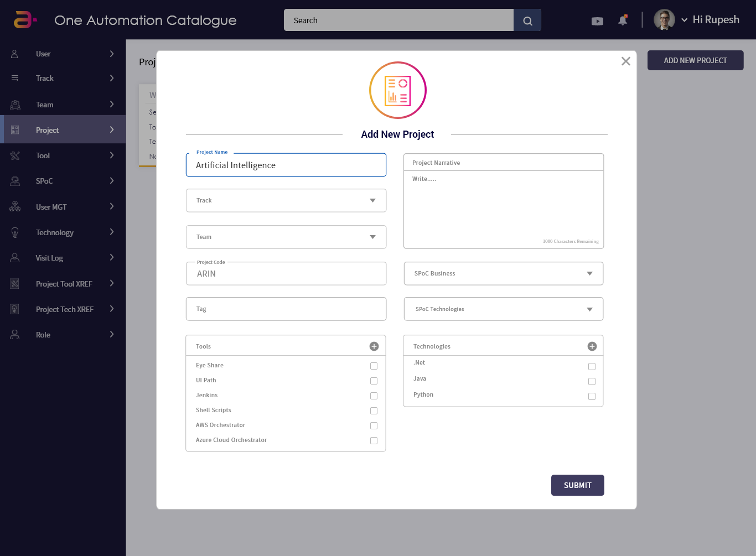Select the User sidebar icon
This screenshot has width=756, height=556.
click(15, 54)
